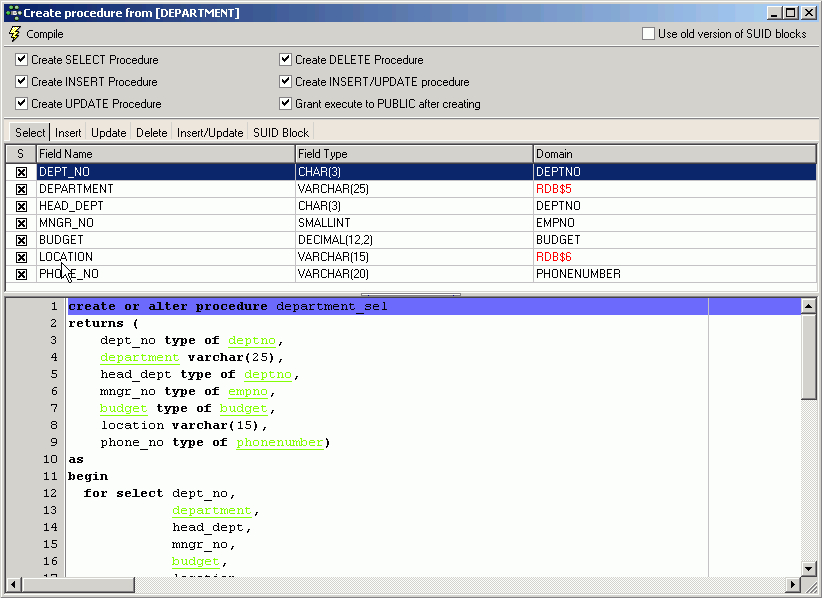
Task: Switch to the Select tab
Action: (x=30, y=133)
